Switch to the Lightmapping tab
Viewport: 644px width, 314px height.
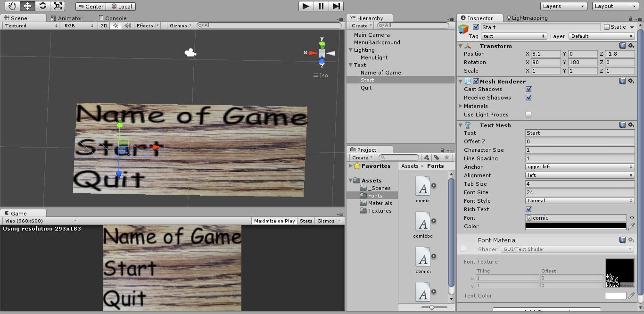528,17
